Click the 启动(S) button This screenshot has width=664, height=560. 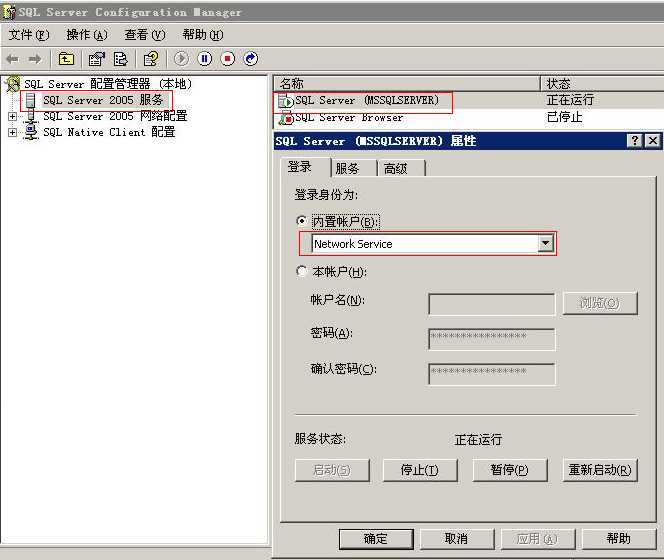[332, 470]
